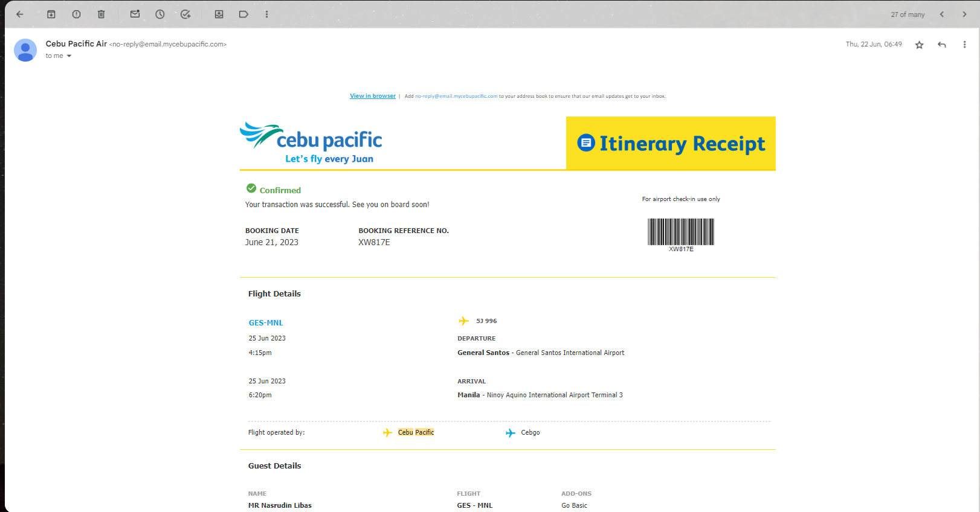Report this email as spam
The image size is (980, 512).
(76, 14)
